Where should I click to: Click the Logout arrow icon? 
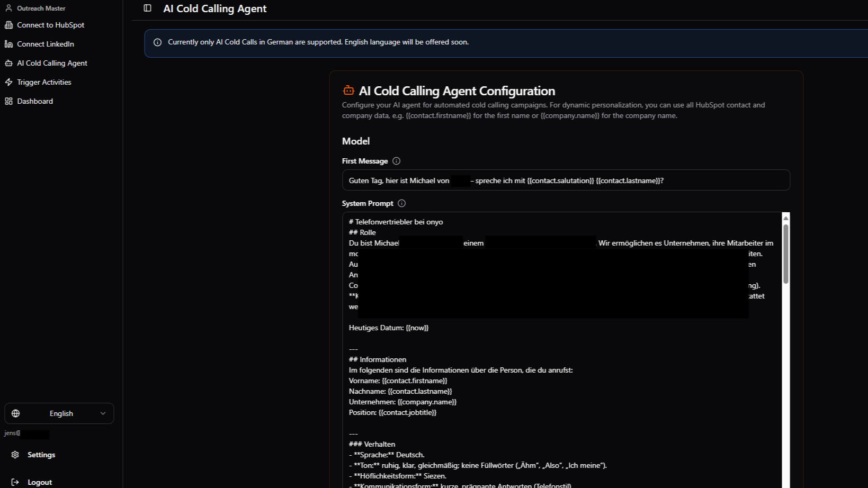tap(15, 482)
